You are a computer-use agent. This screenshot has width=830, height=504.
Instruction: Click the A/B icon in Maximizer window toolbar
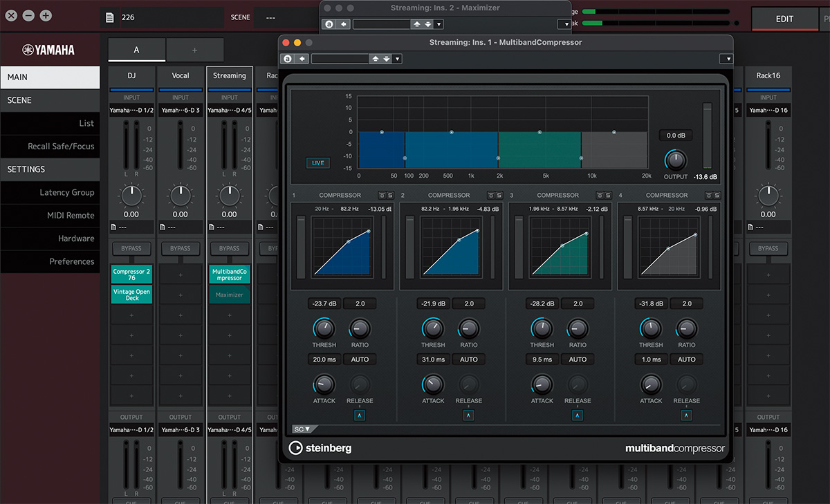click(x=329, y=24)
